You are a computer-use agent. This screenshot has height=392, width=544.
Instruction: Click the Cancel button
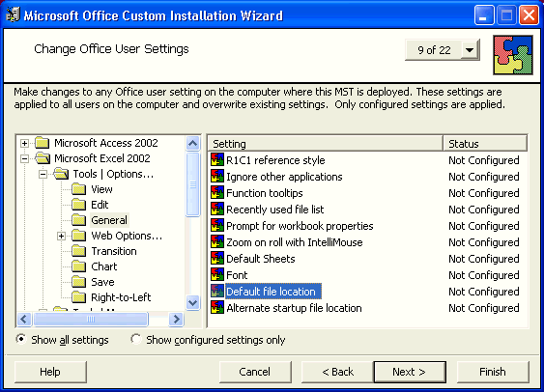click(255, 372)
